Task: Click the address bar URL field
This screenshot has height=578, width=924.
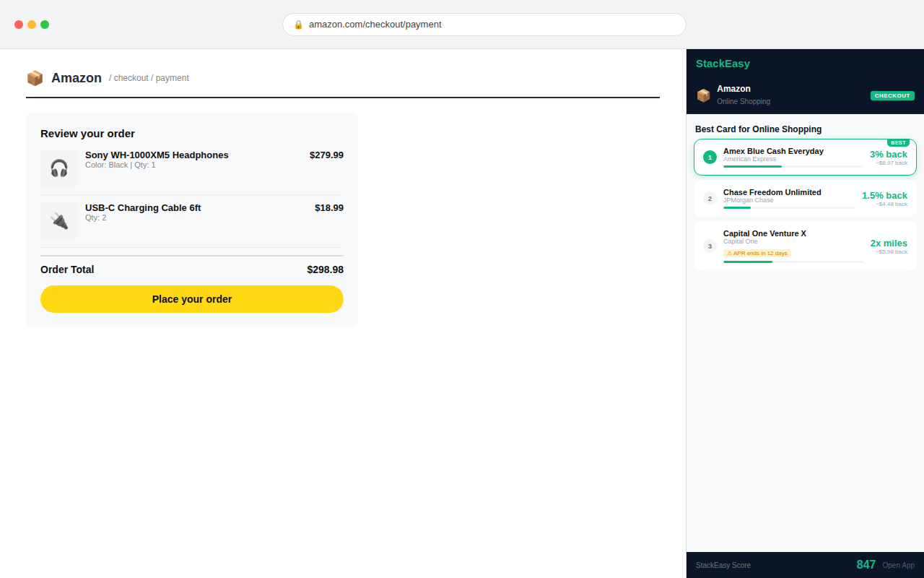Action: [484, 25]
